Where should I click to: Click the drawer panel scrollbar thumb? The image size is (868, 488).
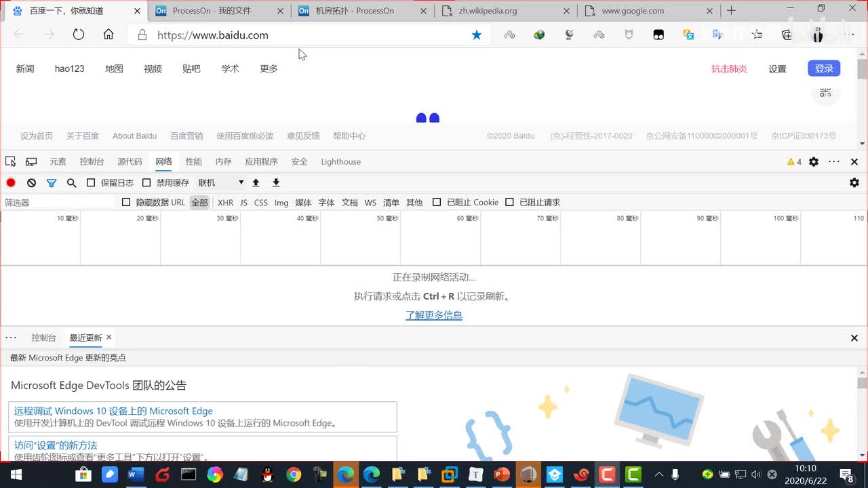click(862, 383)
